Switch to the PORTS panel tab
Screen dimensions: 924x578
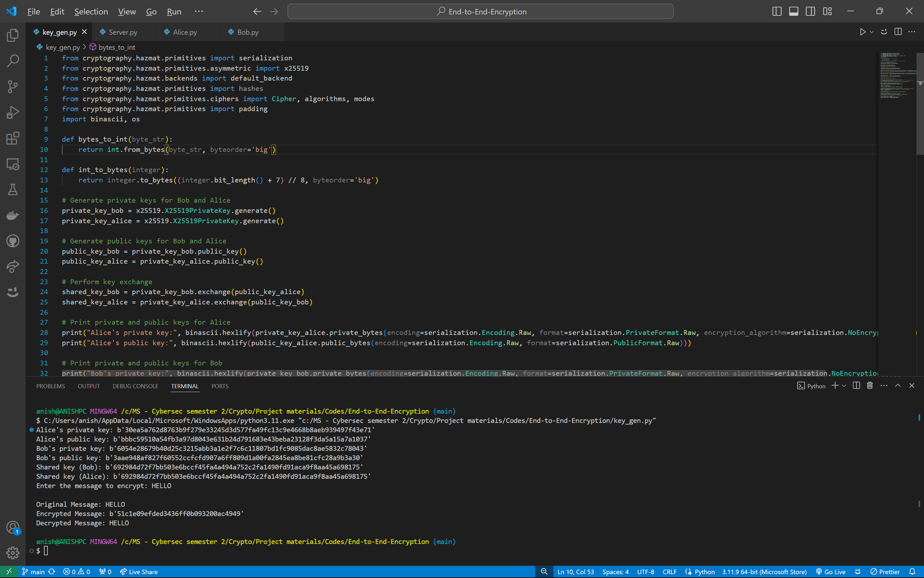(220, 386)
